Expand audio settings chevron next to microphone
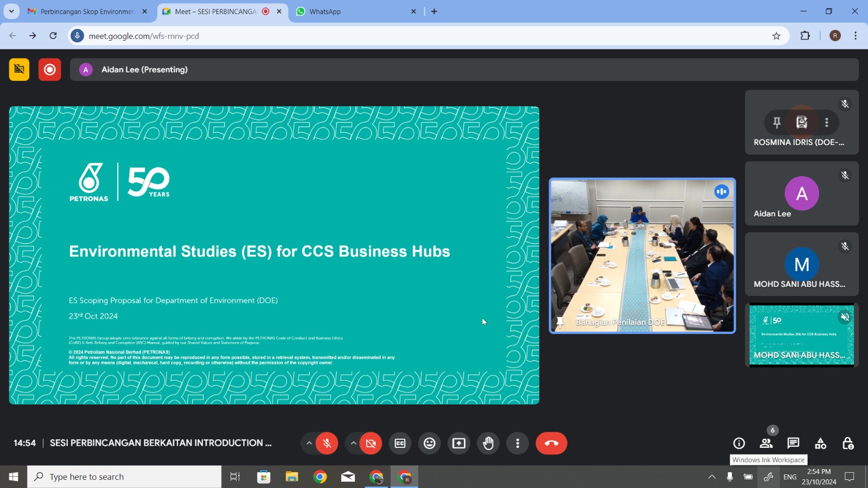868x488 pixels. coord(309,444)
